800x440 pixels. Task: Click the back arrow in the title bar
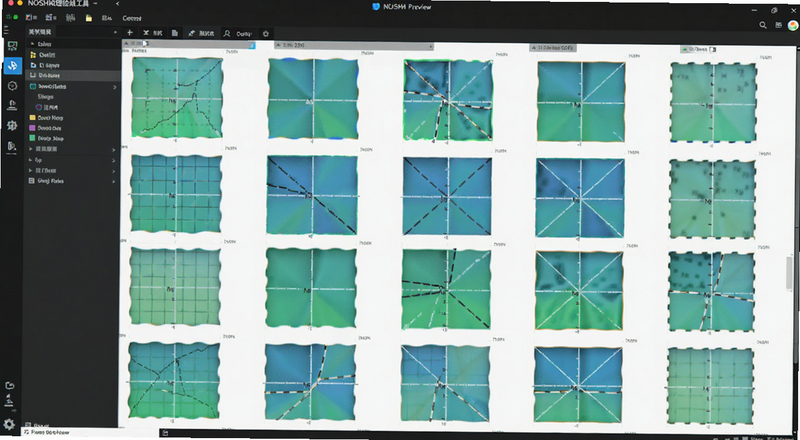(x=117, y=4)
